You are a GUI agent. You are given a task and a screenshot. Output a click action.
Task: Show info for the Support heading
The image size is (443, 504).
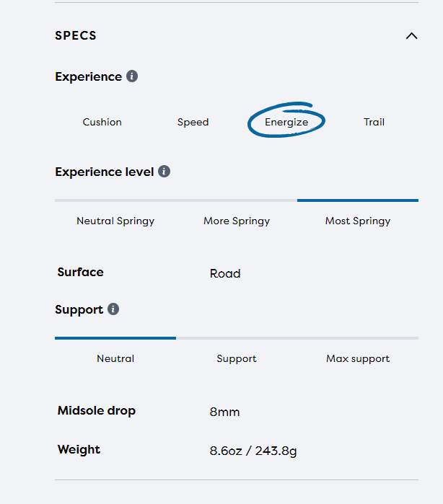coord(113,309)
